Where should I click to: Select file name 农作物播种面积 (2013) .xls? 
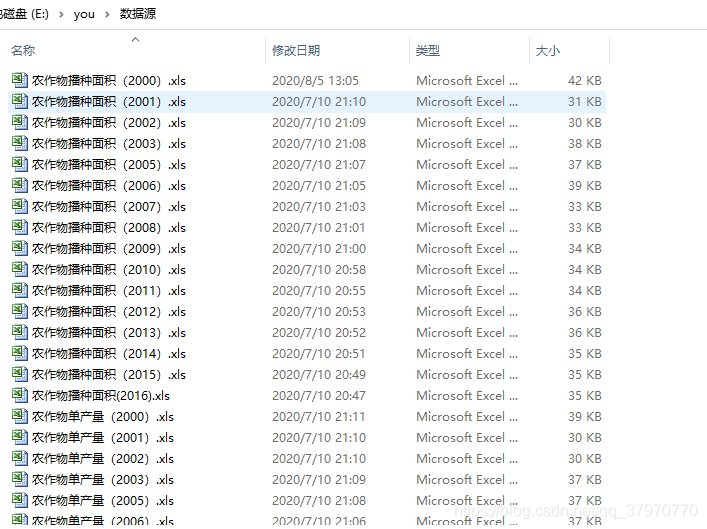point(109,333)
